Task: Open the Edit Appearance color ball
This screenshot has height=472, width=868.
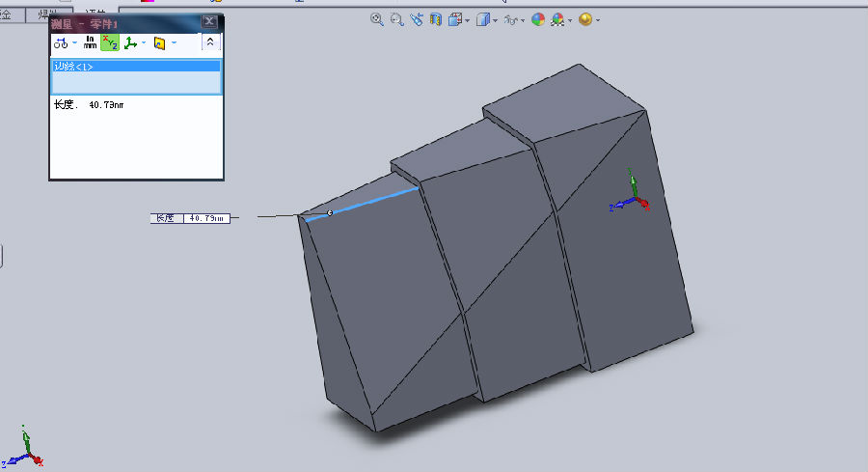Action: point(538,18)
